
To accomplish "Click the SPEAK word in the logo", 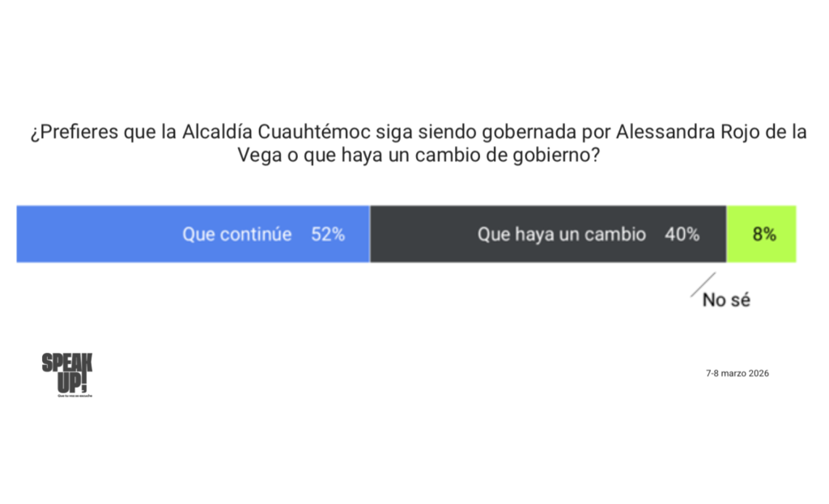I will pos(67,362).
